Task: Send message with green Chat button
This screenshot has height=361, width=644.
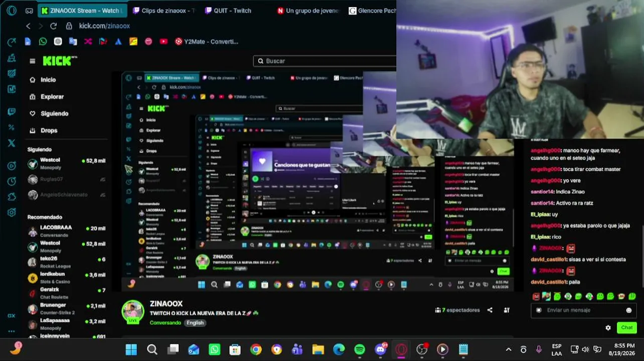Action: coord(627,328)
